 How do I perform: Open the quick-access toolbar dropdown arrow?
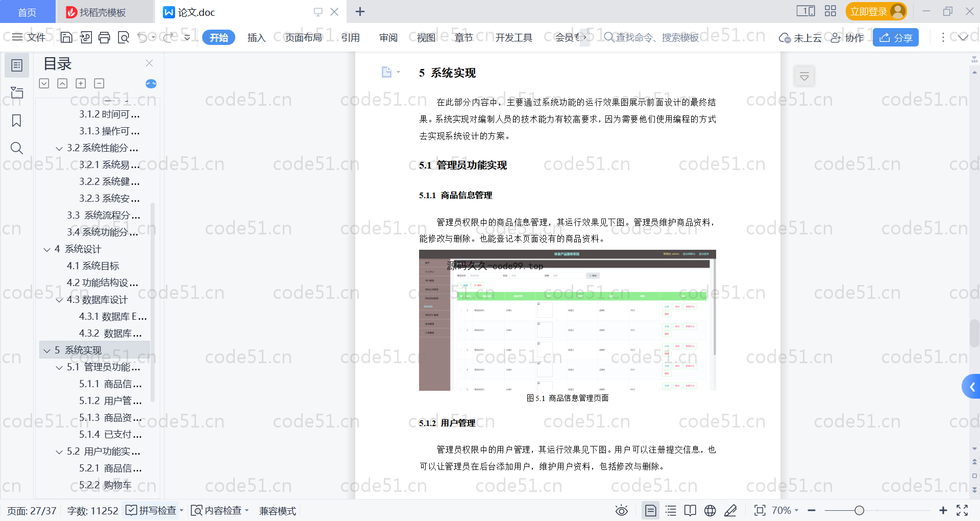tap(187, 37)
